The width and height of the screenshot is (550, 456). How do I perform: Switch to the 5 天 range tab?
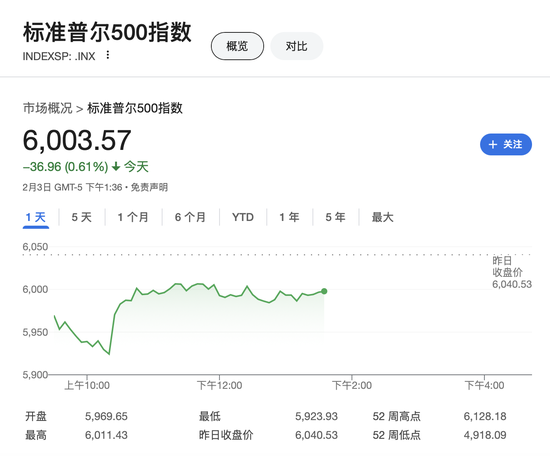pos(81,217)
